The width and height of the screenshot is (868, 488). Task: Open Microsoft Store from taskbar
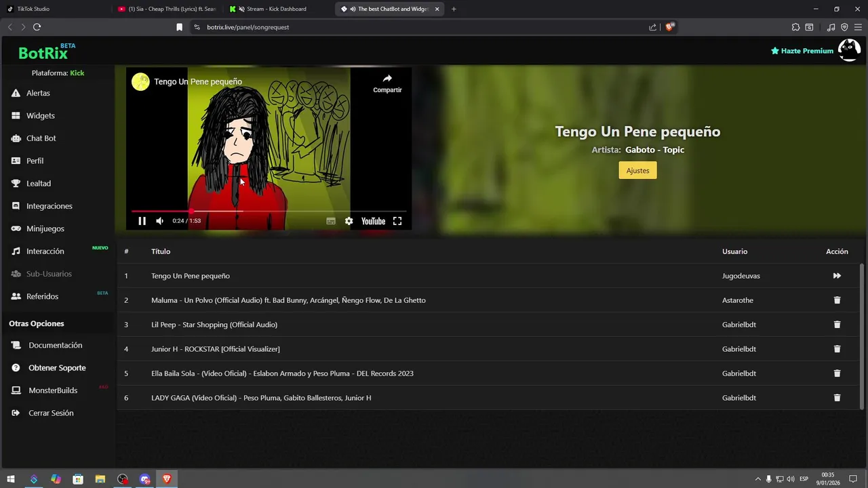(78, 479)
